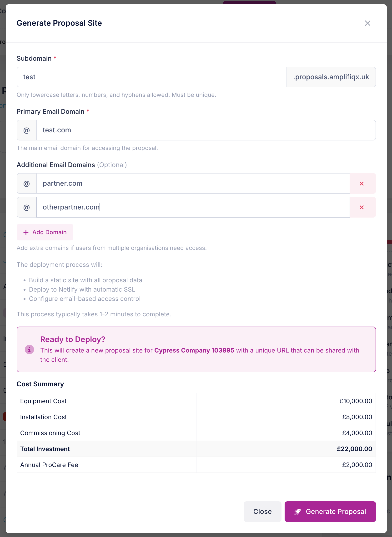Viewport: 392px width, 537px height.
Task: Click the Cypress Company 103895 highlighted text
Action: pos(194,350)
